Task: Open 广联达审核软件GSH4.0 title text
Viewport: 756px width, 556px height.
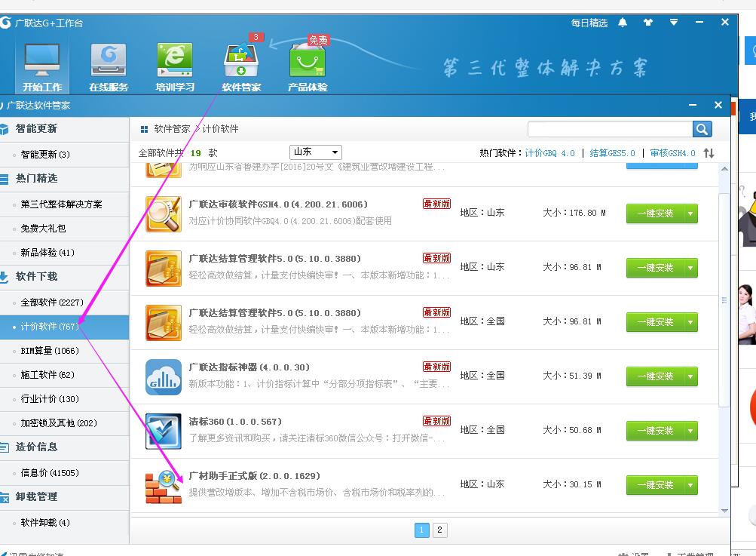Action: 278,204
